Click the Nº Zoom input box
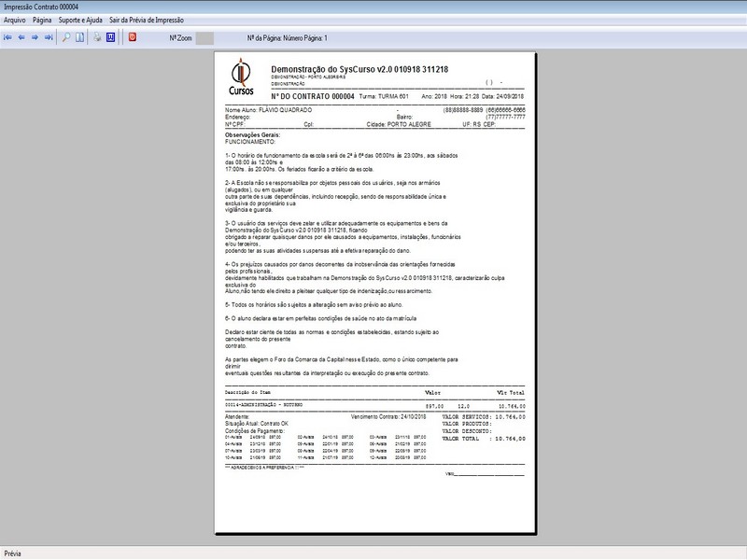This screenshot has width=747, height=560. [204, 38]
